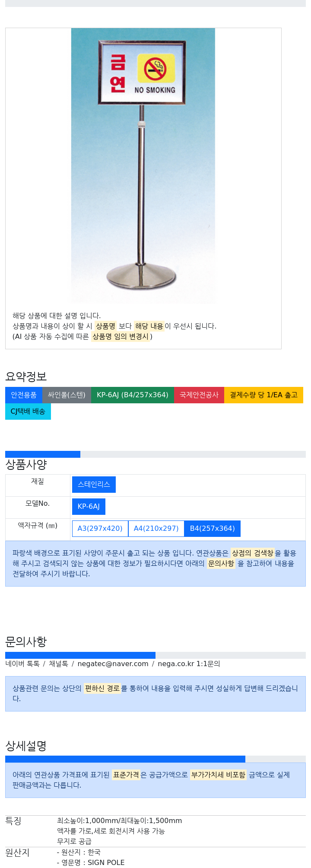Click the red 국제안전공사 tag
The image size is (311, 868).
[199, 395]
